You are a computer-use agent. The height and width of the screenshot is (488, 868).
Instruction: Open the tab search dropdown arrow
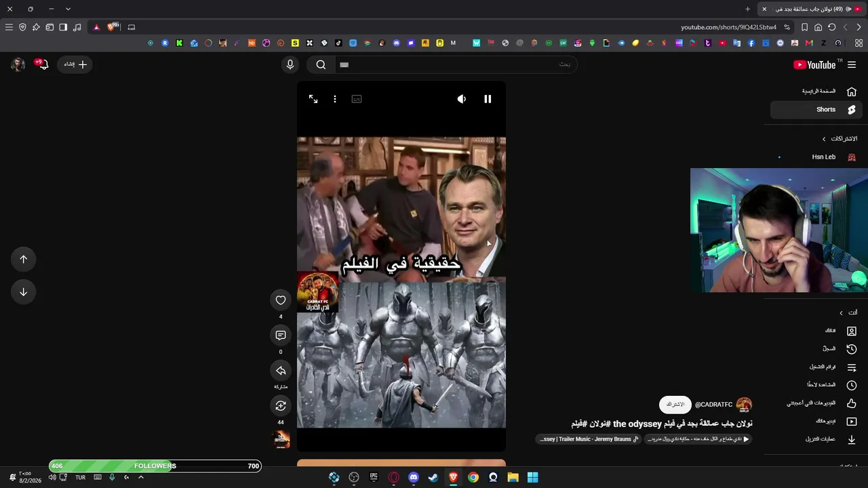[x=68, y=9]
